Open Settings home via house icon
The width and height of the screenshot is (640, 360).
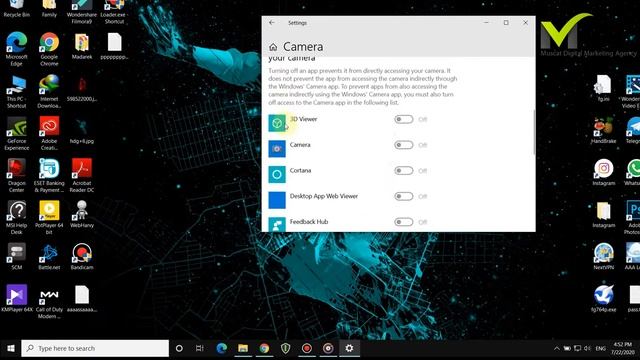273,47
